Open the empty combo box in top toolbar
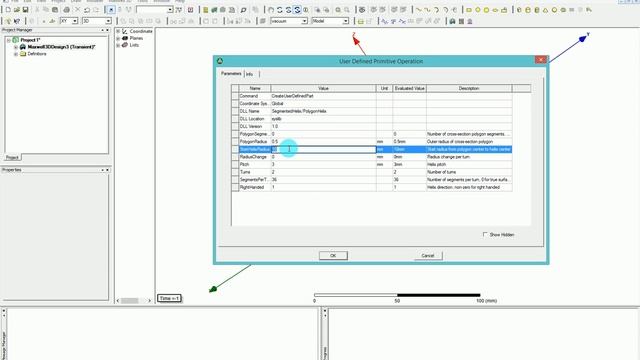This screenshot has height=360, width=640. click(170, 9)
